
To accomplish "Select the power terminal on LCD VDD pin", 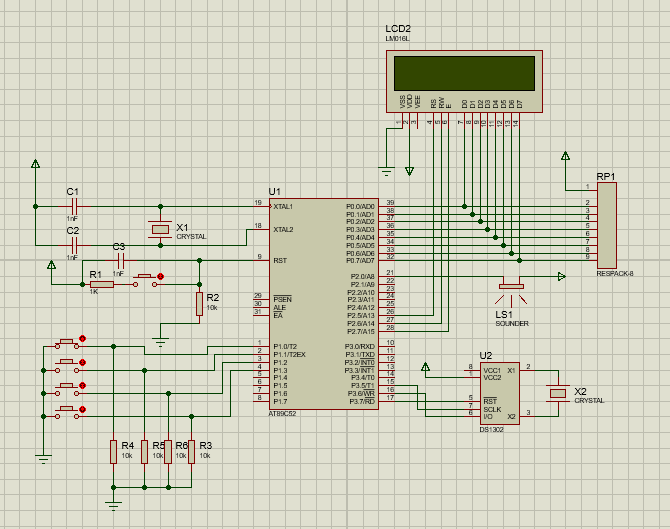I will [x=409, y=171].
